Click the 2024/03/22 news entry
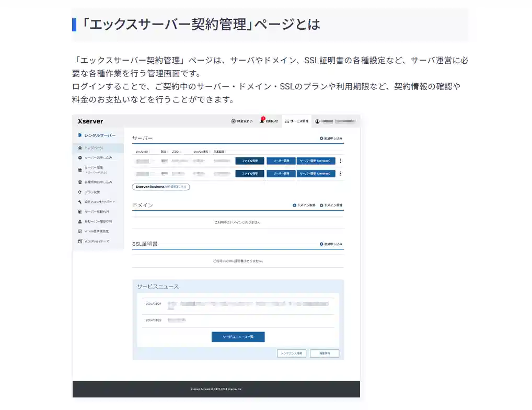Image resolution: width=532 pixels, height=410 pixels. [x=238, y=320]
